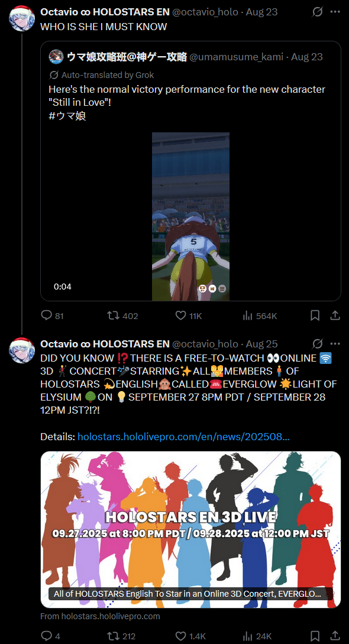
Task: Reply to the EVERGLOW concert tweet
Action: (x=47, y=636)
